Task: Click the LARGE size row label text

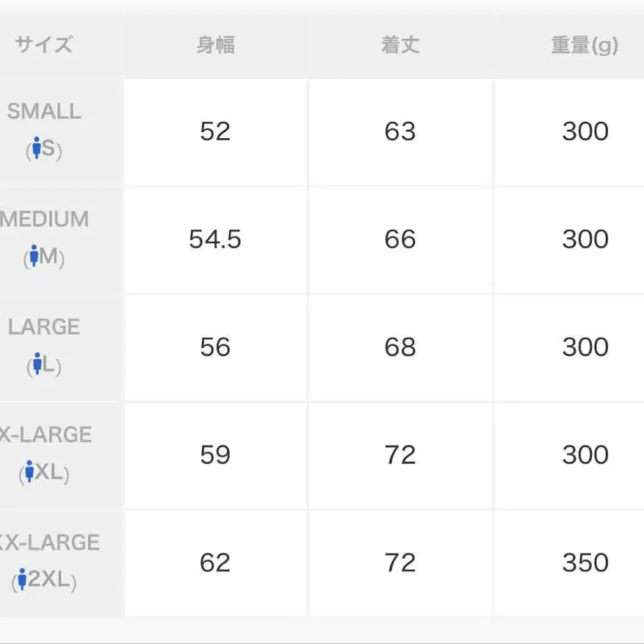Action: click(x=44, y=327)
